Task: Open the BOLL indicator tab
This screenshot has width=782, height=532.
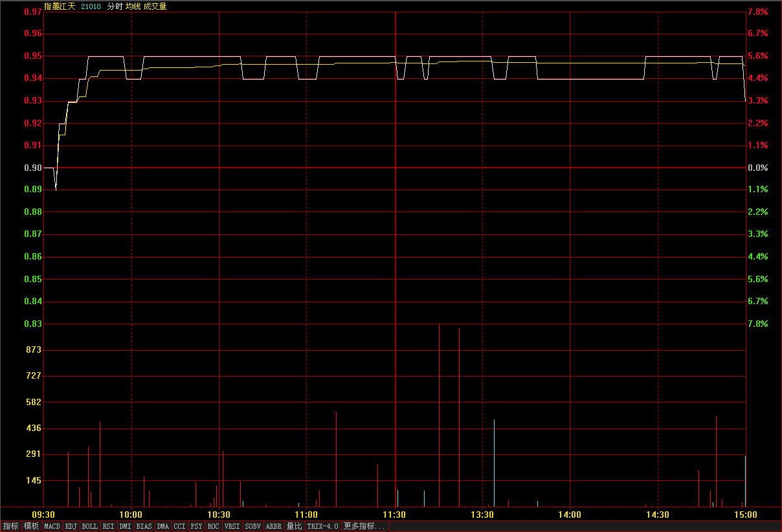Action: [x=90, y=526]
